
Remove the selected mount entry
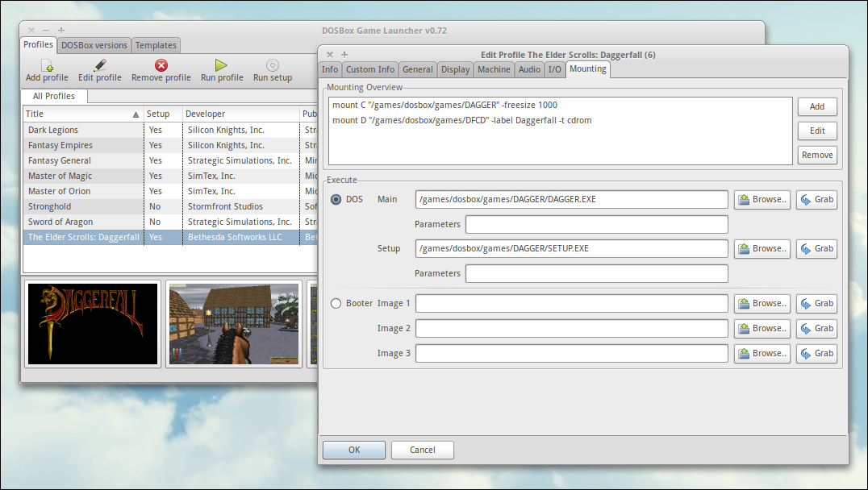pyautogui.click(x=817, y=156)
